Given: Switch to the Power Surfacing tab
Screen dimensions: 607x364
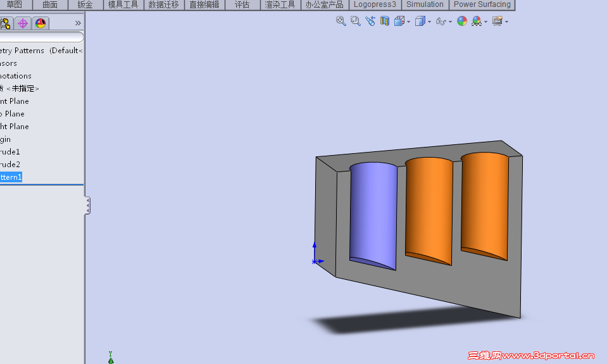Looking at the screenshot, I should [x=482, y=4].
